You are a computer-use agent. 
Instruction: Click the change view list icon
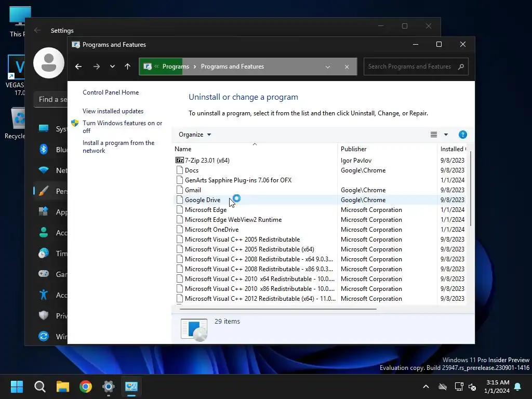tap(434, 135)
